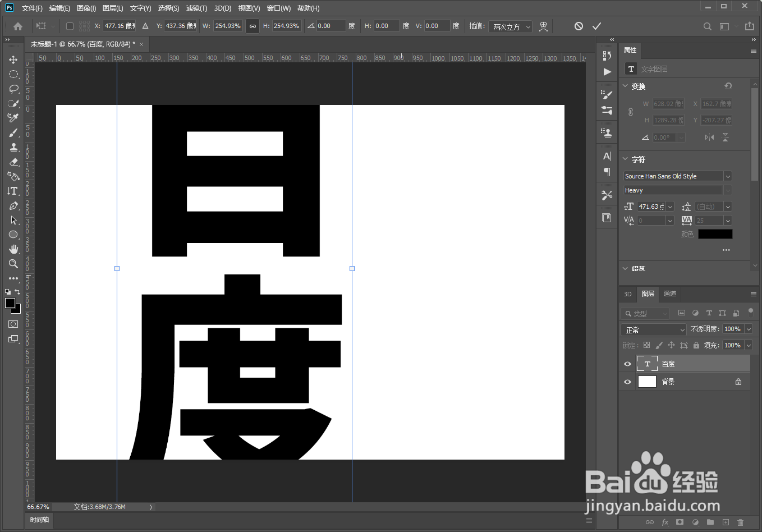Hide the 百度 text layer

tap(627, 364)
